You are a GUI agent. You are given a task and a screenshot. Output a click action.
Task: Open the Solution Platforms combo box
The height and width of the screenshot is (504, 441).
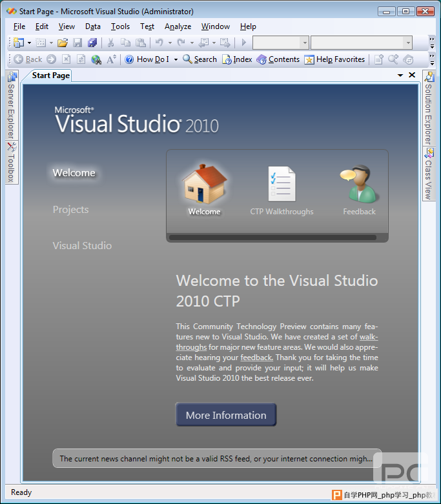362,43
